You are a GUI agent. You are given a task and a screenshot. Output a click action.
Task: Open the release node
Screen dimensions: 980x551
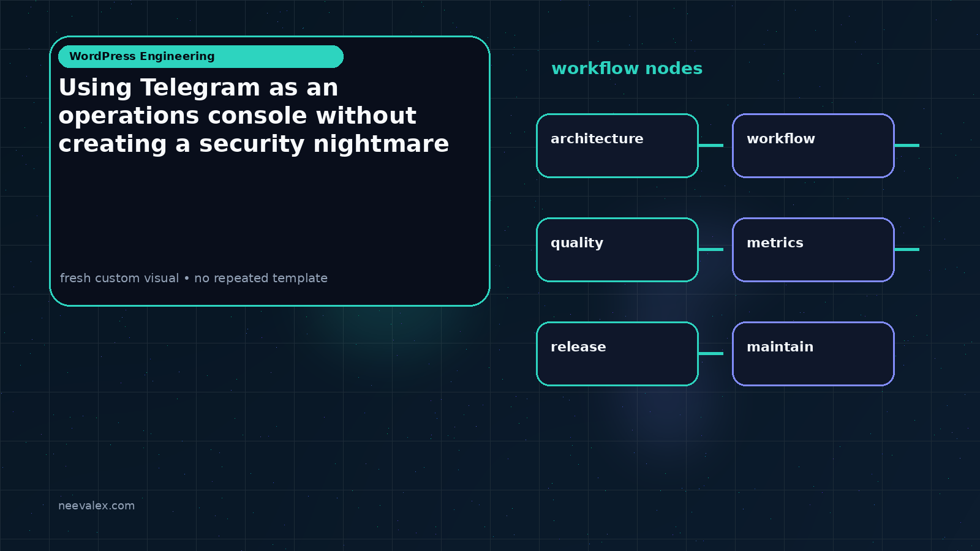coord(617,354)
